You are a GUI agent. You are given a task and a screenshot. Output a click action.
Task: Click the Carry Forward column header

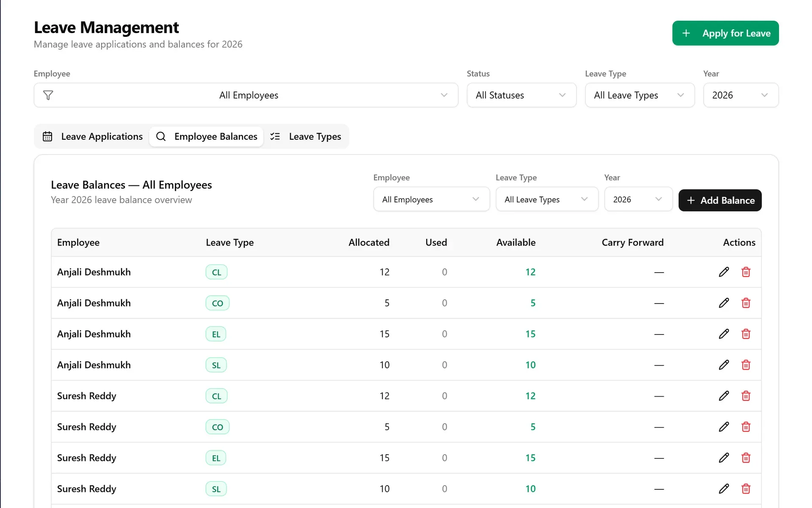632,242
